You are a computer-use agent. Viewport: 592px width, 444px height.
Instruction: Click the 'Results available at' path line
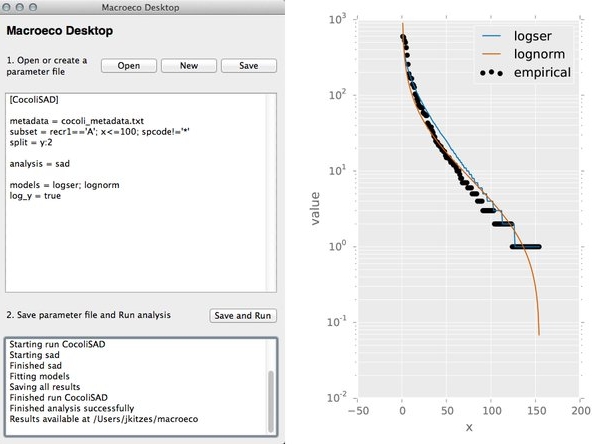tap(104, 419)
